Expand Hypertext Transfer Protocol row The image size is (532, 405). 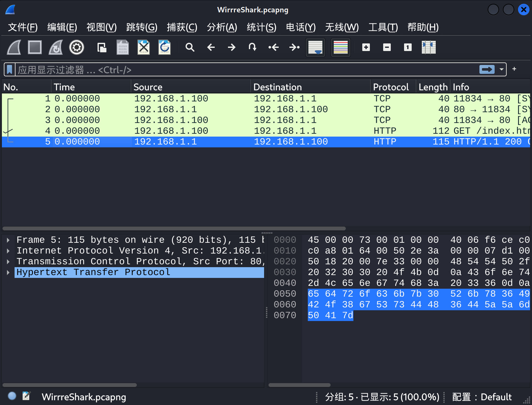tap(8, 272)
